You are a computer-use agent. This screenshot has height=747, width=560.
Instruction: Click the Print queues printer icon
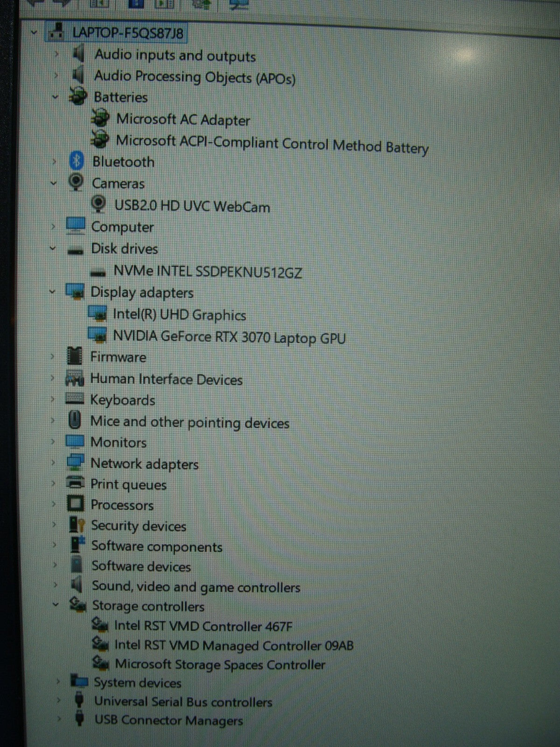point(75,484)
